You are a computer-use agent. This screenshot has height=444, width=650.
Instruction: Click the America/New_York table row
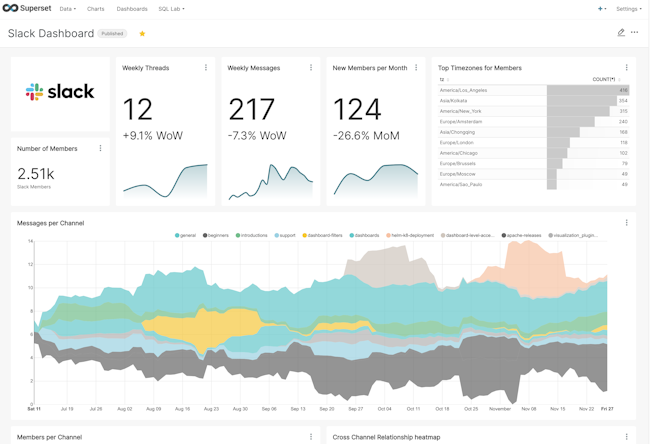tap(534, 111)
